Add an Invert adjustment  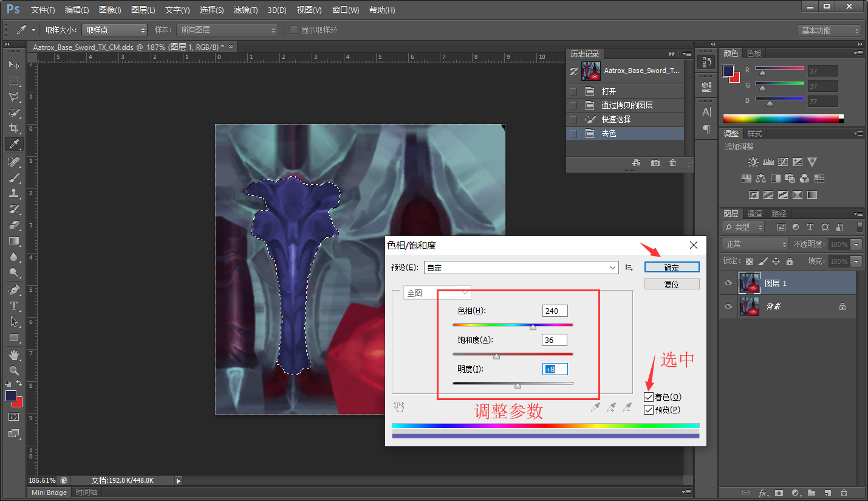click(753, 195)
